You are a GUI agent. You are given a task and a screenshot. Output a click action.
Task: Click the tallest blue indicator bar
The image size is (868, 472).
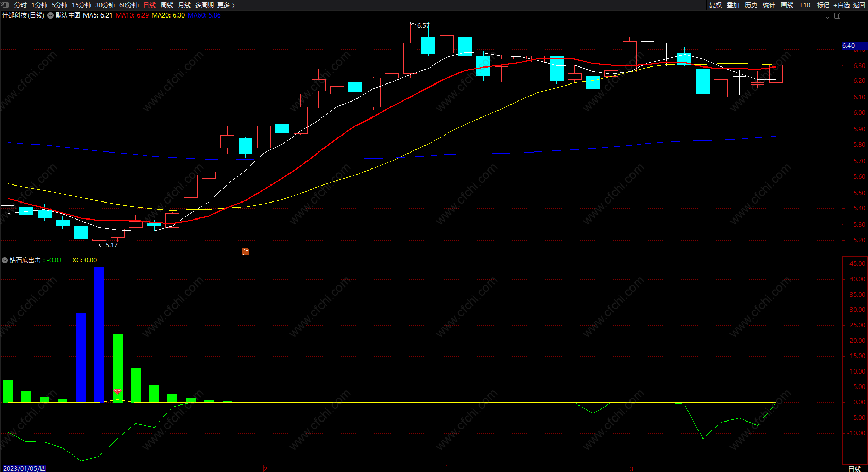click(99, 334)
